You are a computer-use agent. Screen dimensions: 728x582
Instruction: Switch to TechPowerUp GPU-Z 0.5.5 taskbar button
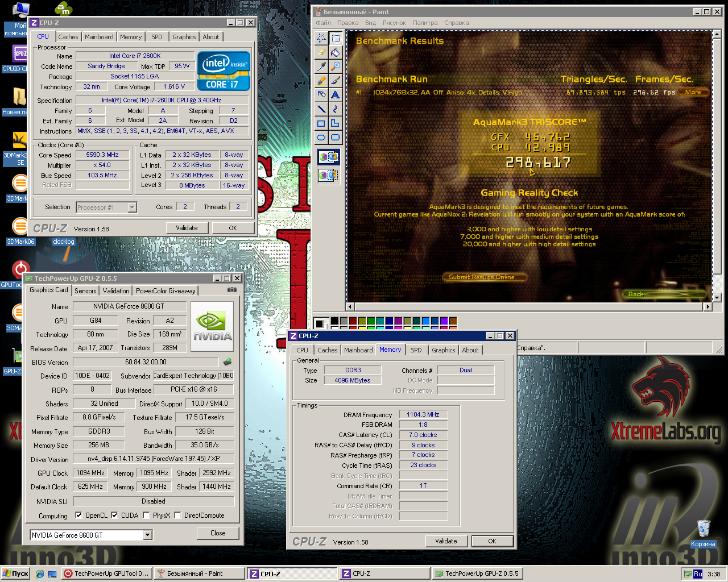tap(477, 573)
